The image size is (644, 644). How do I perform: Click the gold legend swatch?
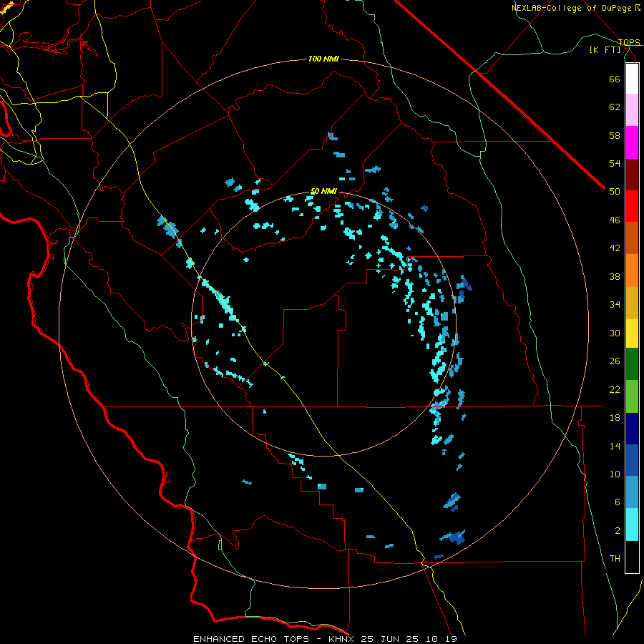[632, 303]
